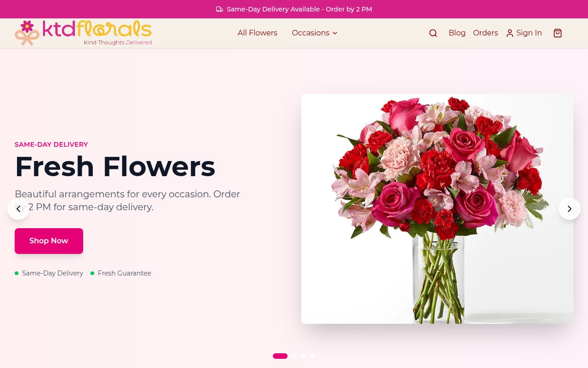The height and width of the screenshot is (368, 588).
Task: Open the Occasions chevron arrow
Action: coord(335,33)
